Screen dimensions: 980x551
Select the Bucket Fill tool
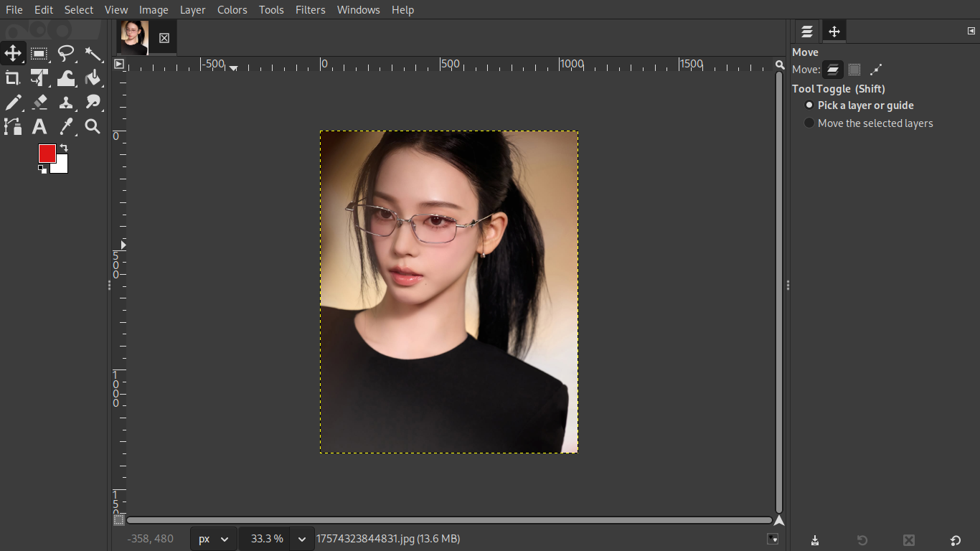coord(93,78)
